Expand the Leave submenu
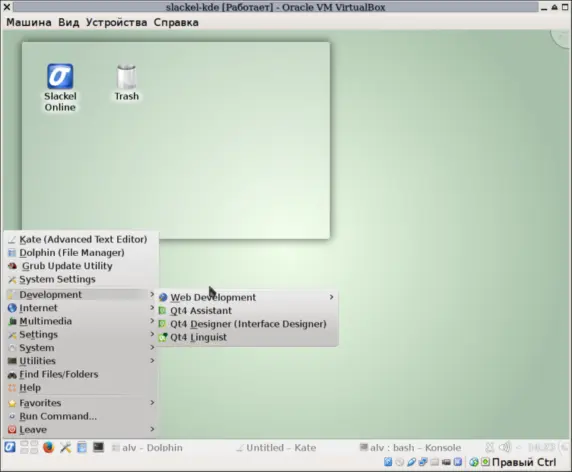 (x=81, y=429)
